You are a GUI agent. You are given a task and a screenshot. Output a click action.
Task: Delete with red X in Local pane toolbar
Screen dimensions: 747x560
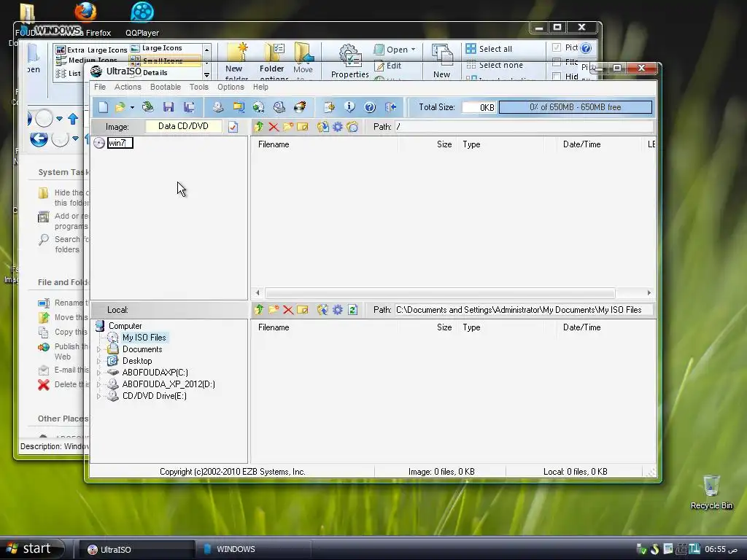coord(288,310)
